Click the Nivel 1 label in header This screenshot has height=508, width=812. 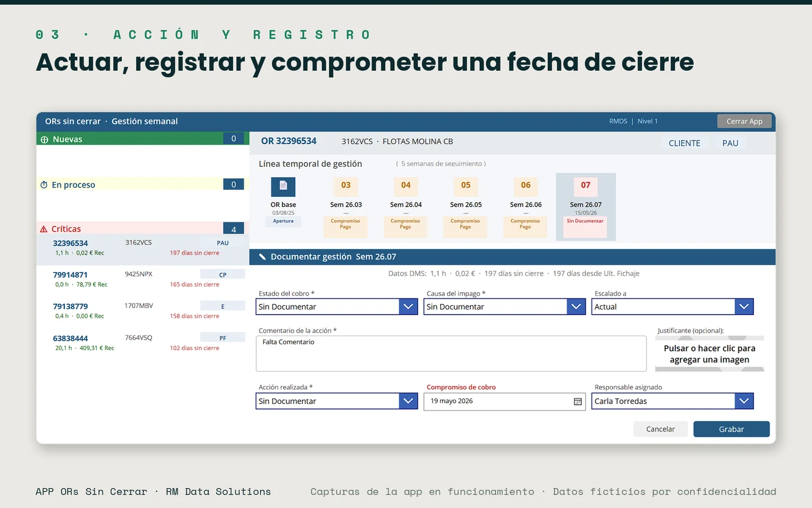click(x=648, y=121)
